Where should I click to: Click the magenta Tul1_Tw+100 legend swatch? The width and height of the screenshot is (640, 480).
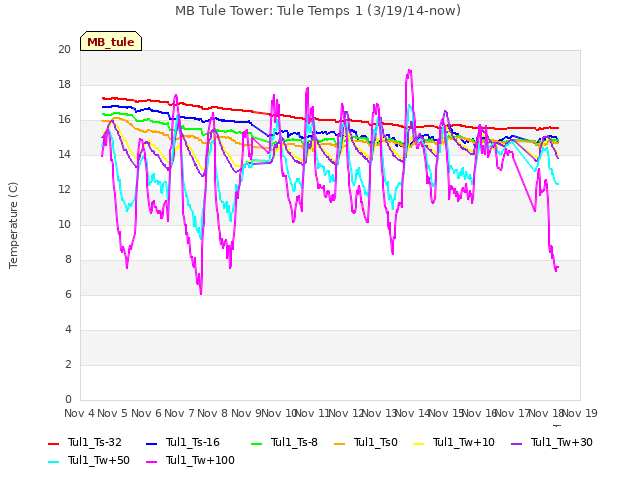pos(151,462)
